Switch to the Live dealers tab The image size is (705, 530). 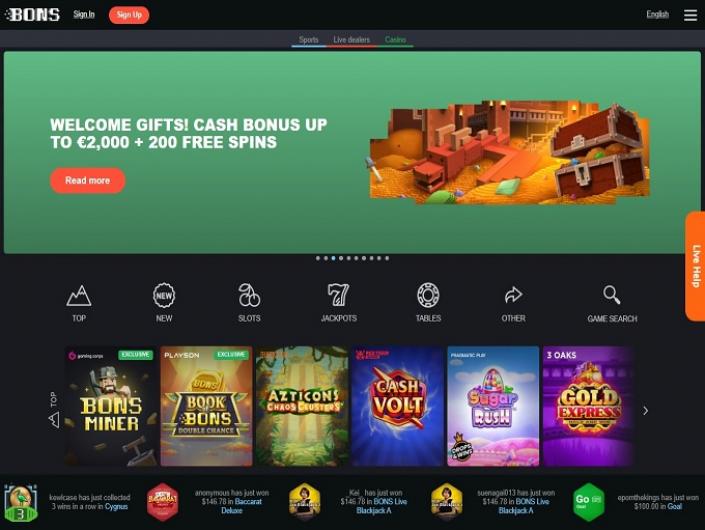coord(352,40)
